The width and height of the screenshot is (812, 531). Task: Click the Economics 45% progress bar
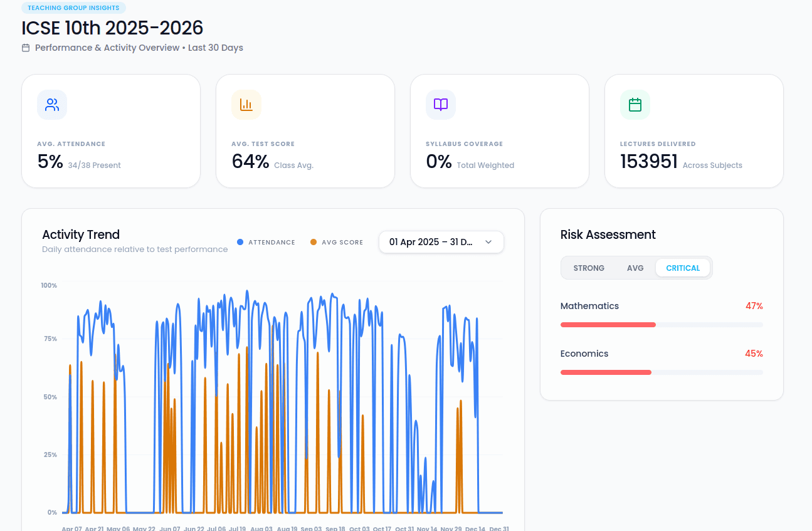pyautogui.click(x=662, y=372)
